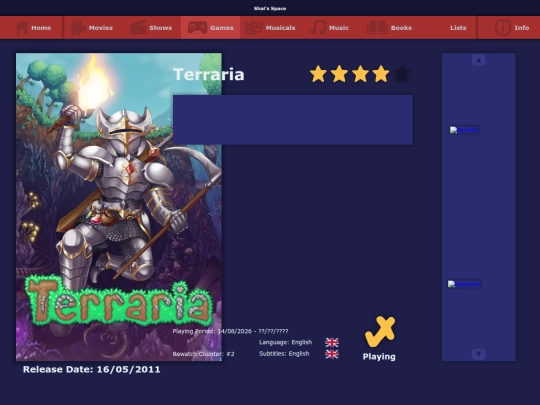540x405 pixels.
Task: Click the Rewatch Counter: #2 text
Action: (204, 354)
